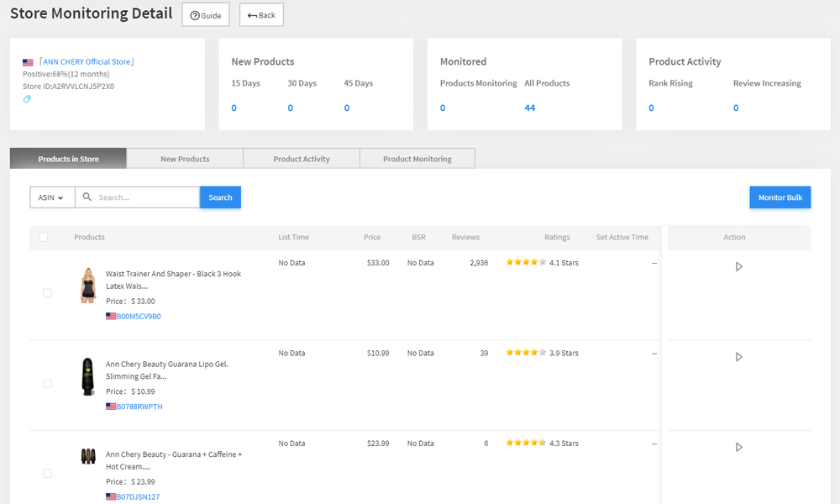The image size is (840, 504).
Task: Switch to the Product Monitoring tab
Action: (x=417, y=159)
